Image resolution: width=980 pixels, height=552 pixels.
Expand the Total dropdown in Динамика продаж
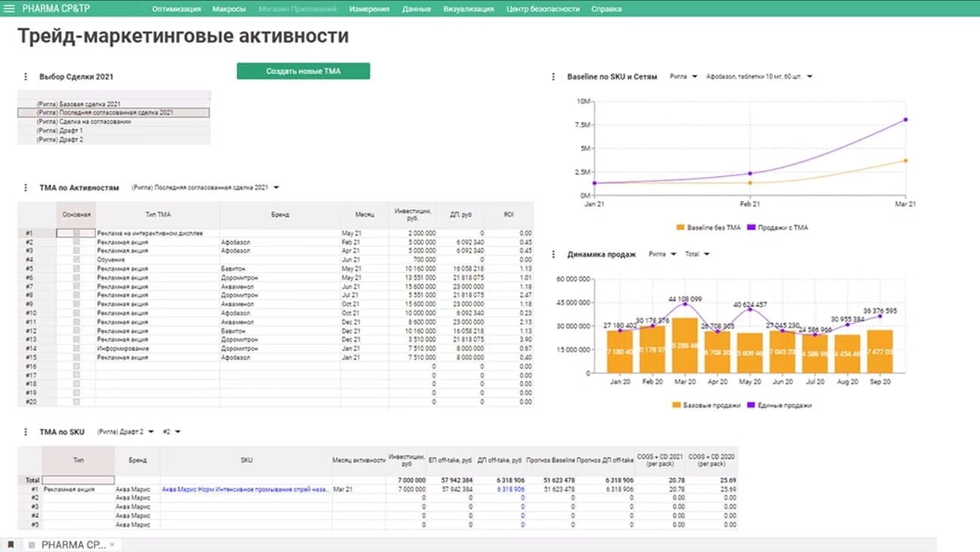click(707, 254)
